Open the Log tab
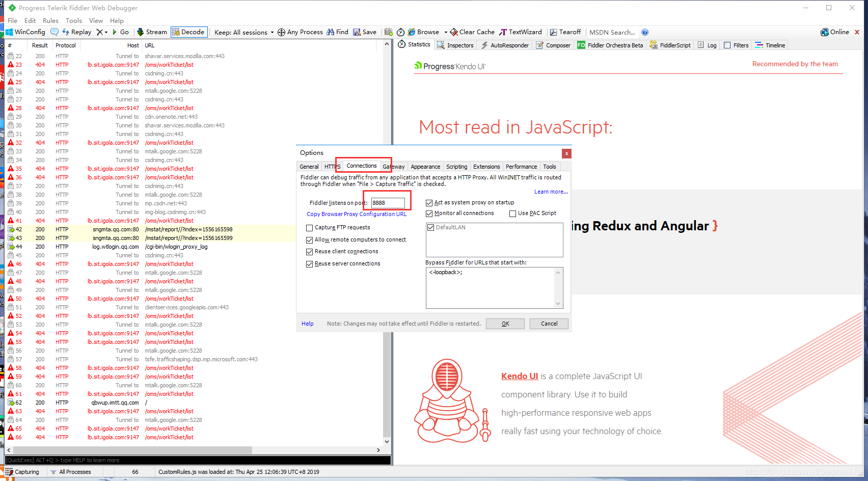 tap(707, 45)
